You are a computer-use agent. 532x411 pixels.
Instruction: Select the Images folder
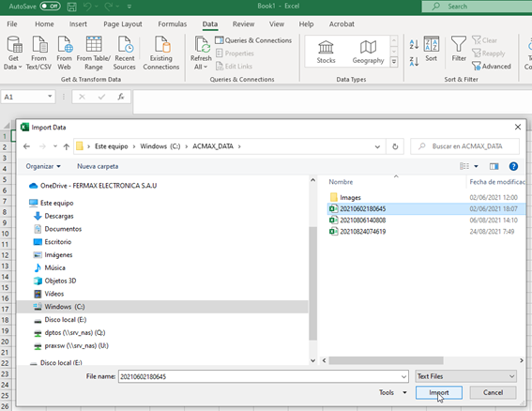tap(345, 198)
